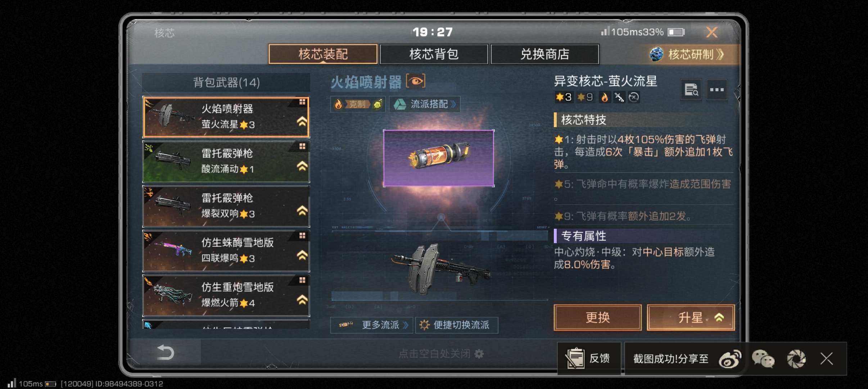Screen dimensions: 868x389
Task: Switch to the 兑换商店 tab
Action: coord(544,54)
